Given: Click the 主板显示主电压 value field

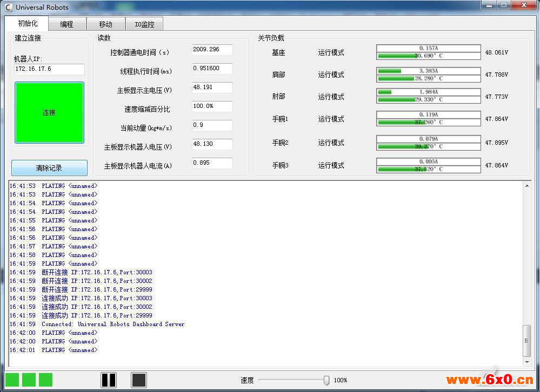Looking at the screenshot, I should click(x=212, y=87).
